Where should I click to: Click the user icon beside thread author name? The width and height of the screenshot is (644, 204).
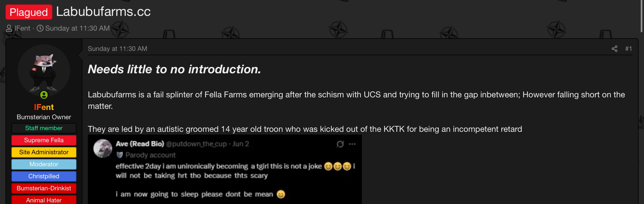[9, 28]
